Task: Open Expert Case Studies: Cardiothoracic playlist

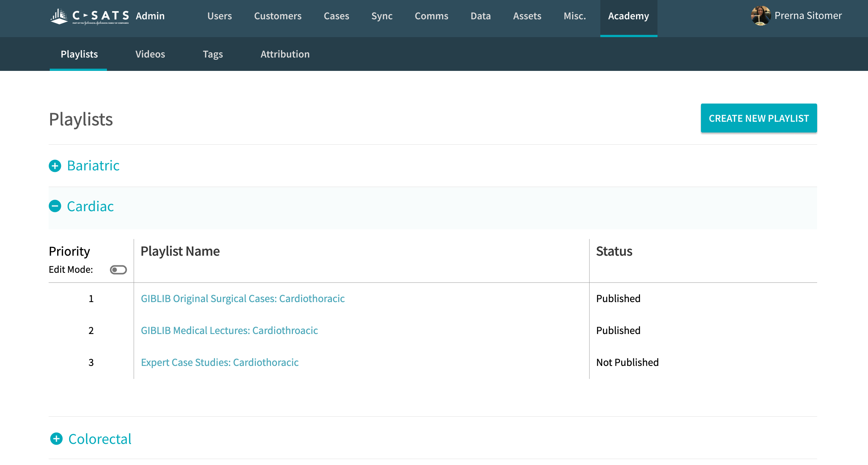Action: click(x=220, y=363)
